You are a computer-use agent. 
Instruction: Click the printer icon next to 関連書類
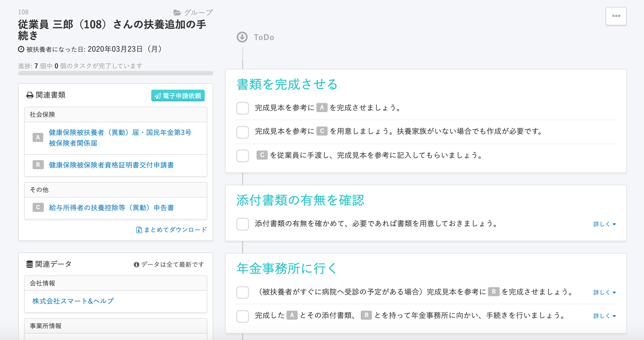point(30,95)
